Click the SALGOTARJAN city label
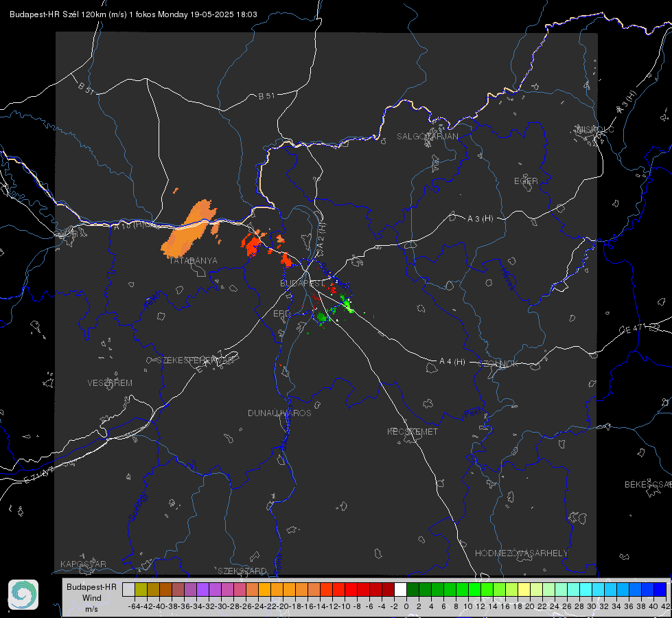672x618 pixels. coord(427,137)
